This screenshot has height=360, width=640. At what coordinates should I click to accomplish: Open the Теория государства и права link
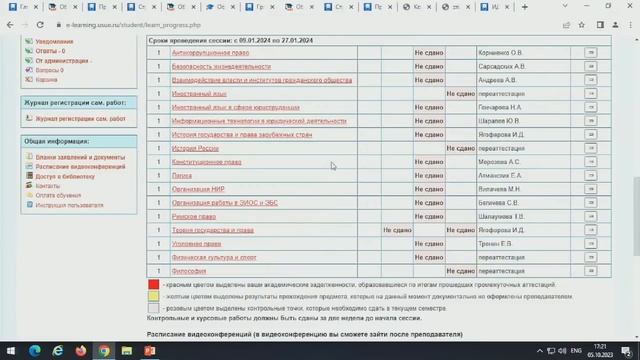pos(213,230)
